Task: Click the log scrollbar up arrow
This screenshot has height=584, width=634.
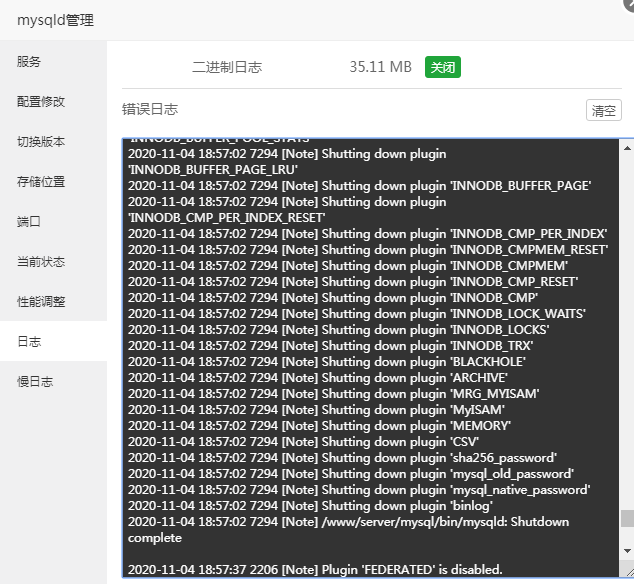Action: pyautogui.click(x=627, y=148)
